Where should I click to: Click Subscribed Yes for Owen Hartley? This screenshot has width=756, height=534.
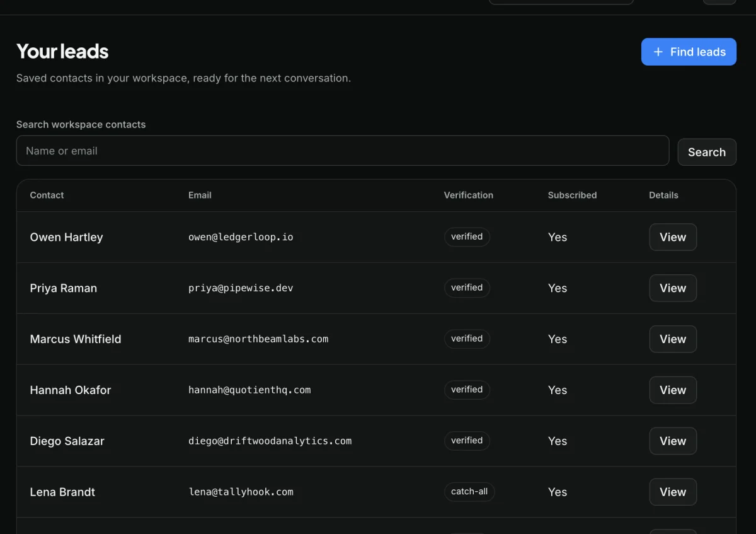coord(558,238)
